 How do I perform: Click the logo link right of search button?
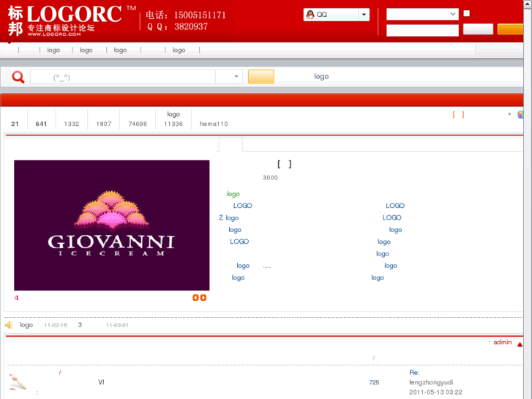[x=321, y=76]
